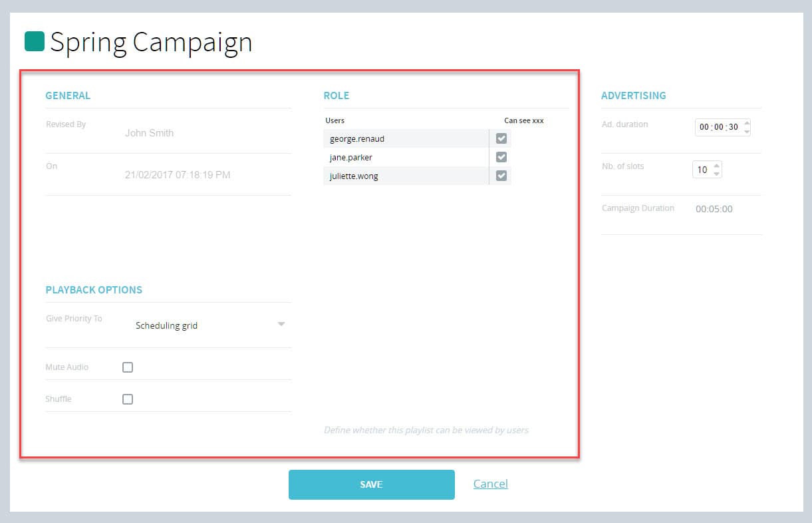Image resolution: width=812 pixels, height=523 pixels.
Task: Save the Spring Campaign settings
Action: click(372, 484)
